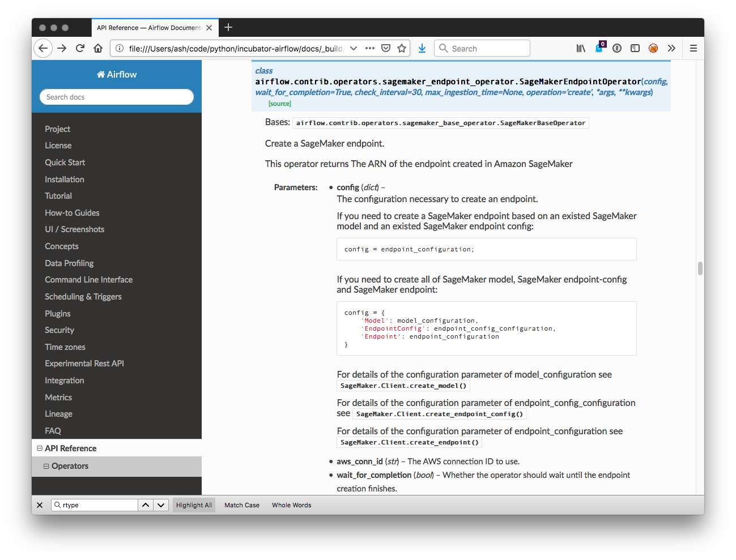Open the Project docs page
This screenshot has width=736, height=560.
pyautogui.click(x=58, y=129)
